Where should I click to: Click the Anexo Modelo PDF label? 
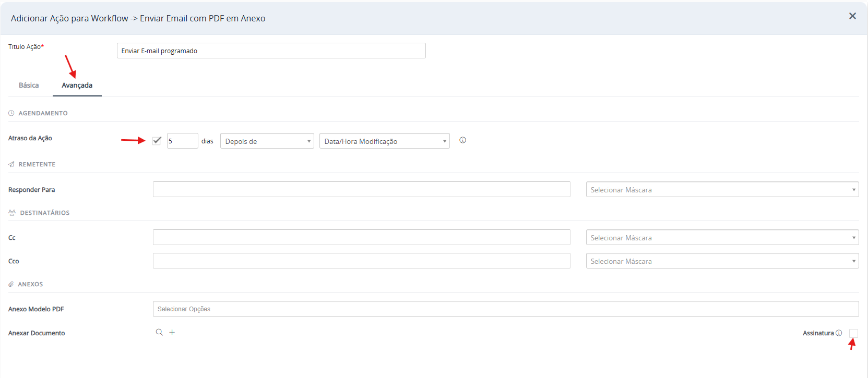[x=36, y=309]
